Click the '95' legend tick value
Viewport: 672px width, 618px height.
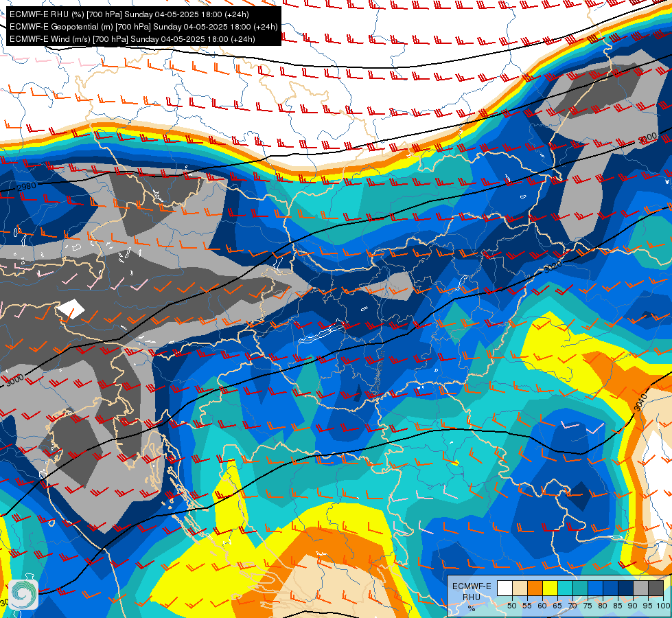(x=647, y=606)
